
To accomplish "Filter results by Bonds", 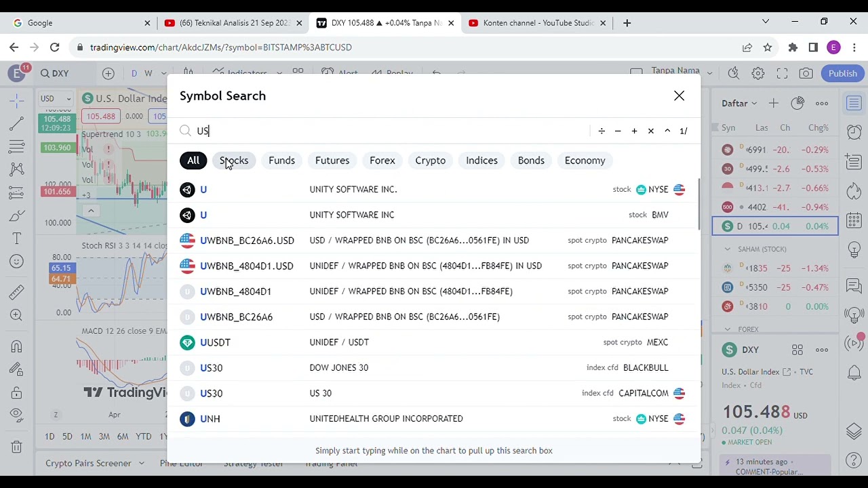I will pos(531,161).
